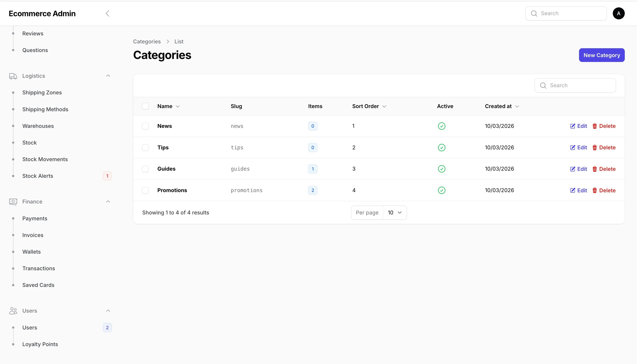Viewport: 637px width, 364px height.
Task: Click the New Category button
Action: [x=602, y=55]
